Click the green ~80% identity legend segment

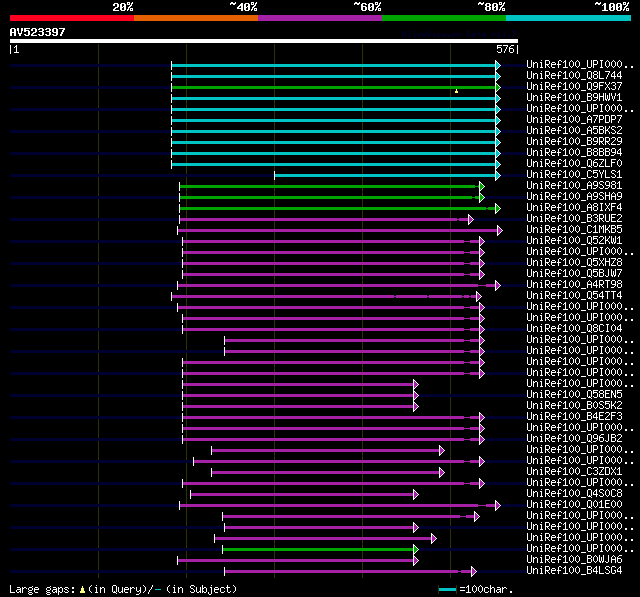coord(444,18)
